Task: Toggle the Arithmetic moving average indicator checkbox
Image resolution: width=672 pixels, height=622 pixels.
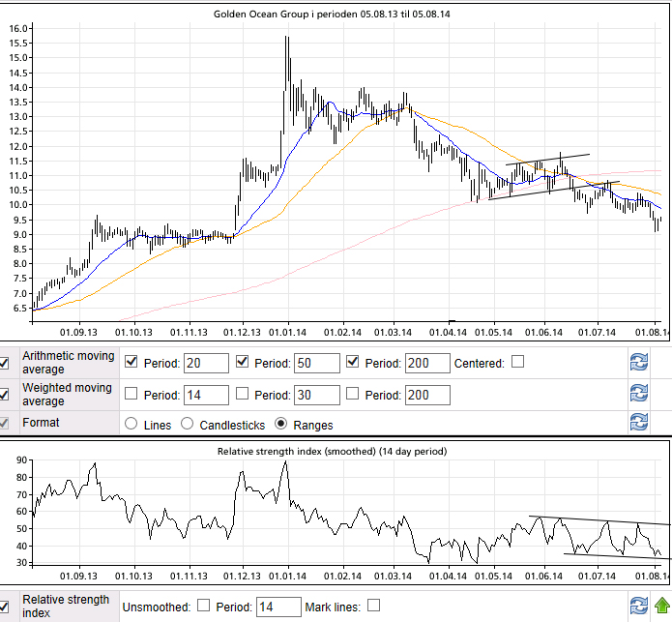Action: click(x=5, y=363)
